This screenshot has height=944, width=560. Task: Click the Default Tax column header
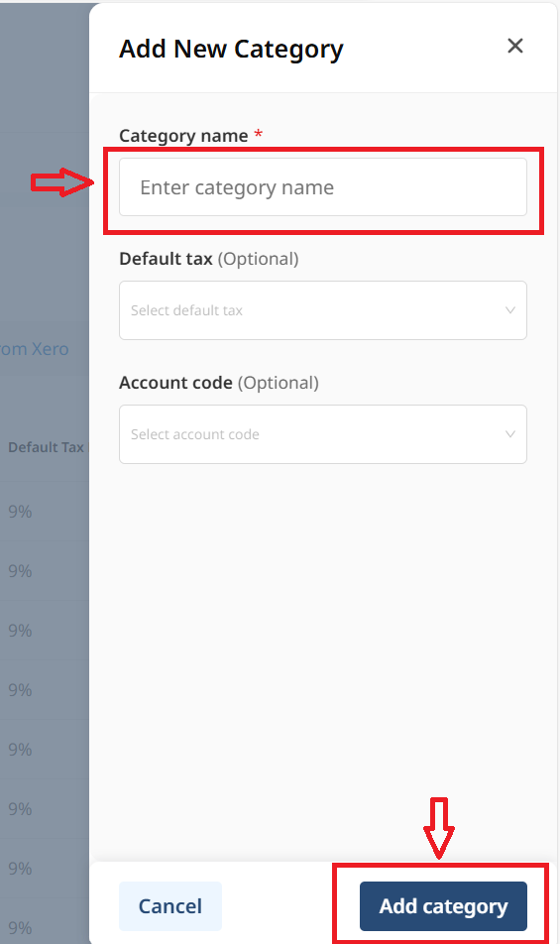tap(46, 447)
